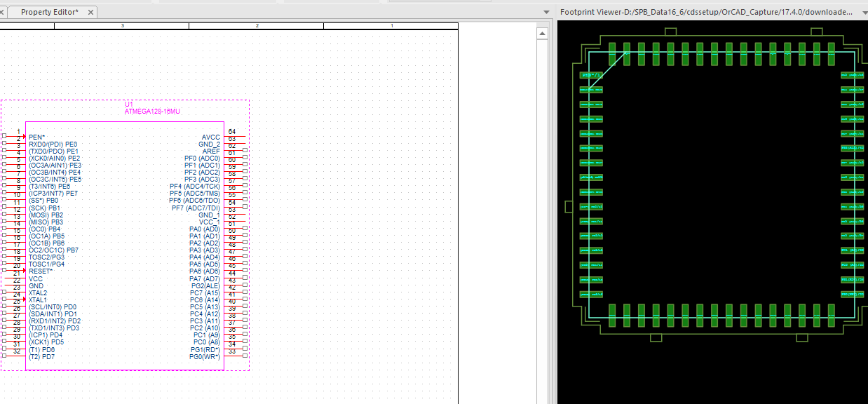Image resolution: width=868 pixels, height=404 pixels.
Task: Select the (MISO) PB3 pin
Action: tap(46, 222)
